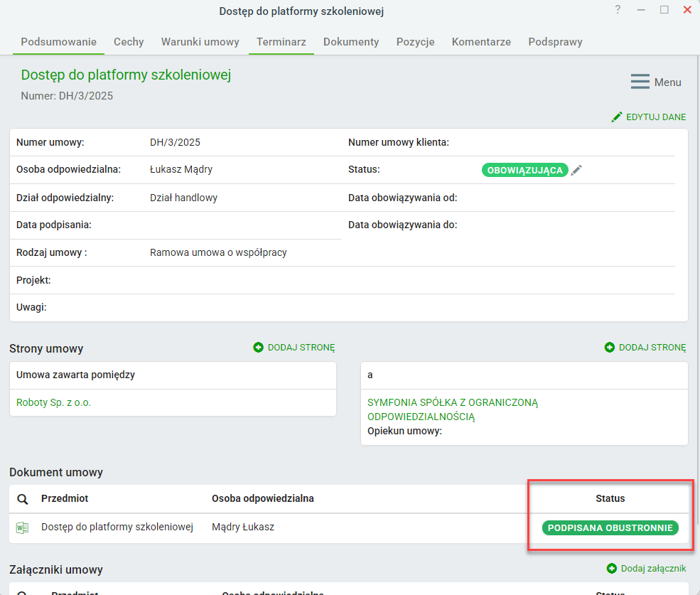Open the hamburger Menu icon
700x595 pixels.
640,82
